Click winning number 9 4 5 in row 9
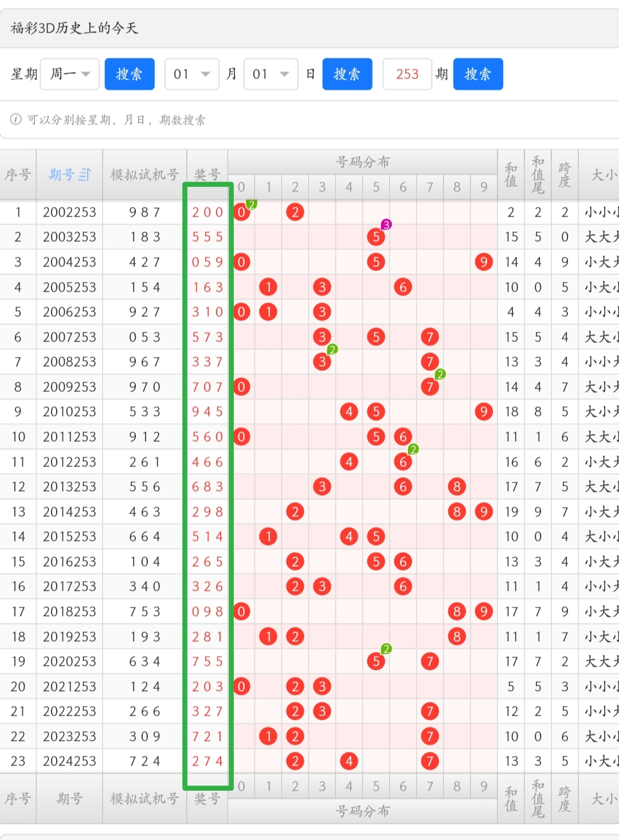Viewport: 619px width, 840px height. tap(207, 411)
